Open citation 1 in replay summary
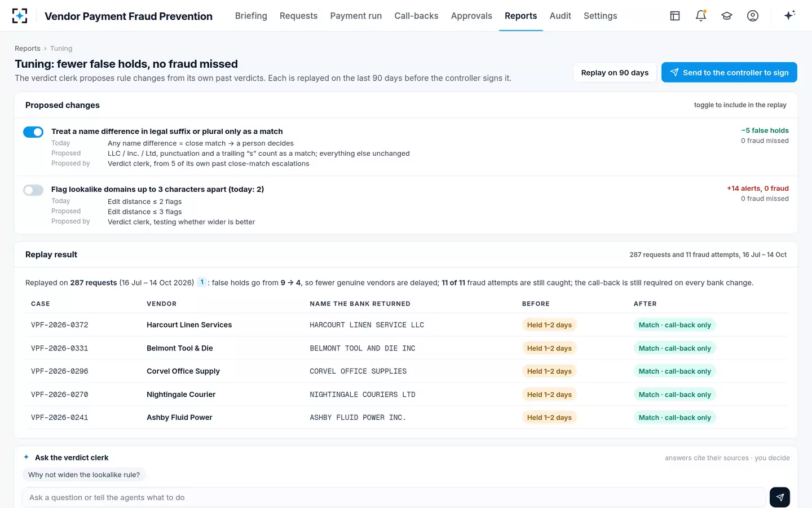Viewport: 812px width, 508px height. (202, 282)
